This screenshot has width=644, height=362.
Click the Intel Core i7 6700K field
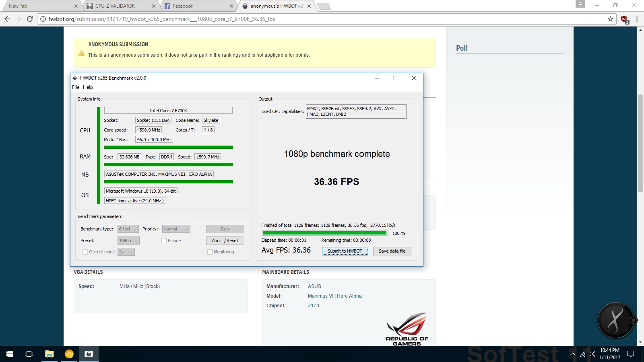click(x=168, y=111)
